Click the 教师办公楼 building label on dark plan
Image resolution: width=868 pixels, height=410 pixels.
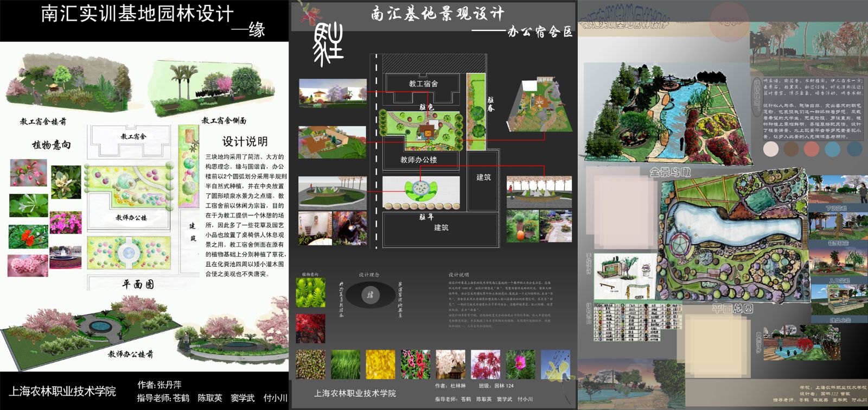(418, 160)
